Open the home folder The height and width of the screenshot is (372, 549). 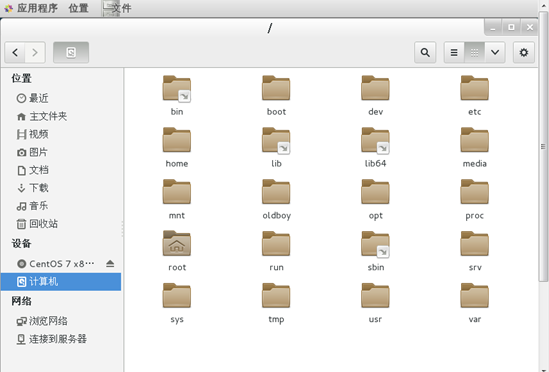point(177,140)
